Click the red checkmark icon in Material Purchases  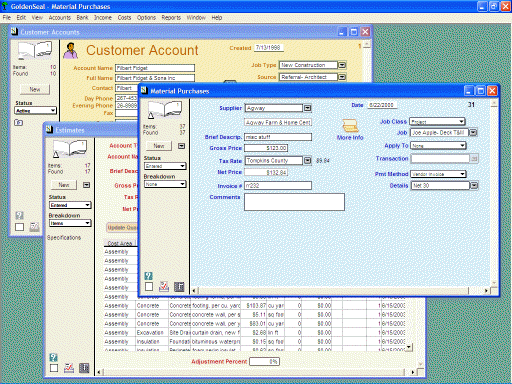pos(164,287)
